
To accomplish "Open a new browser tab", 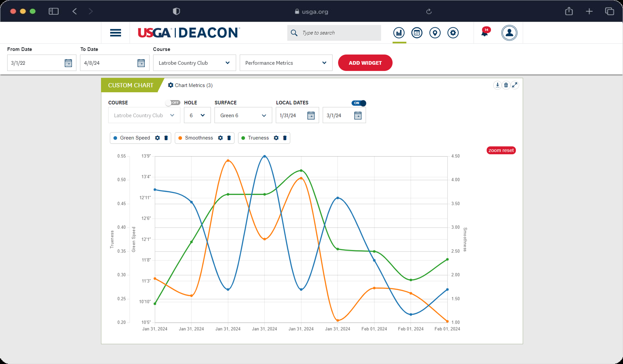I will [x=589, y=11].
